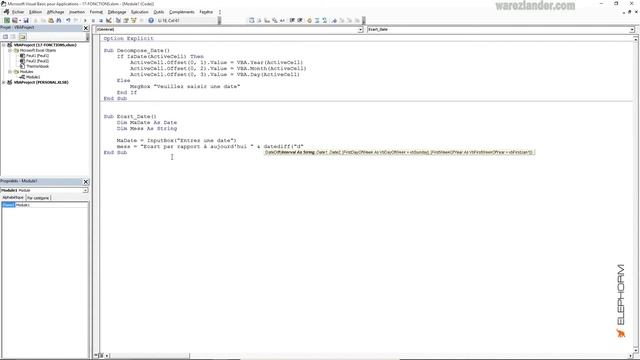Toggle Design Mode icon
Image resolution: width=640 pixels, height=360 pixels.
108,20
